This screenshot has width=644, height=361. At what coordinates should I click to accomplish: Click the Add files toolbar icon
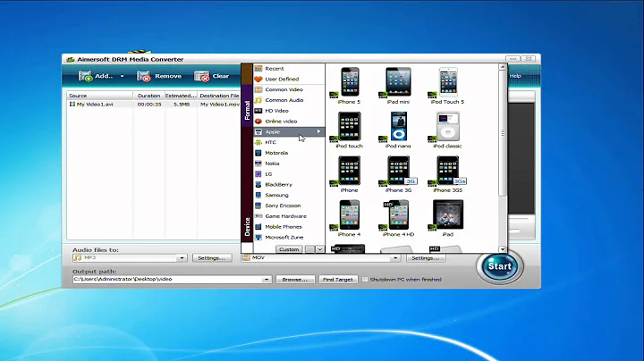[86, 76]
